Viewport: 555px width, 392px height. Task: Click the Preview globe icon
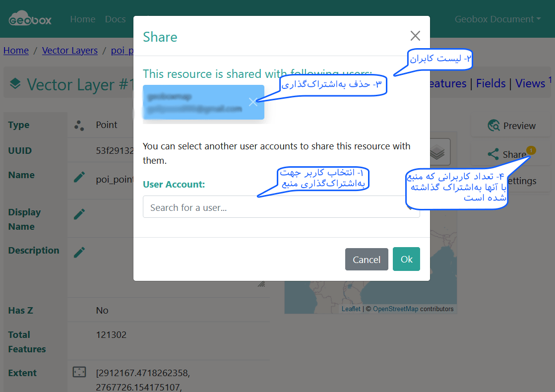click(493, 126)
